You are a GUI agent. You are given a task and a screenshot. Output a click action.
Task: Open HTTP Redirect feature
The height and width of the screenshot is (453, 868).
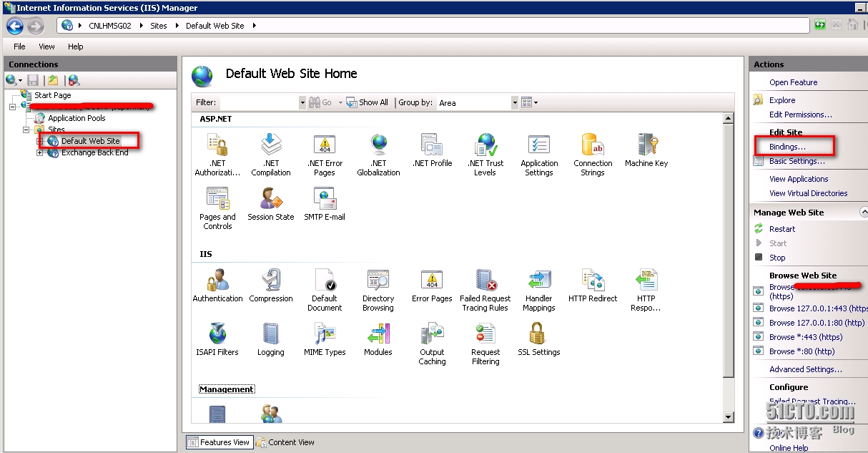click(593, 286)
